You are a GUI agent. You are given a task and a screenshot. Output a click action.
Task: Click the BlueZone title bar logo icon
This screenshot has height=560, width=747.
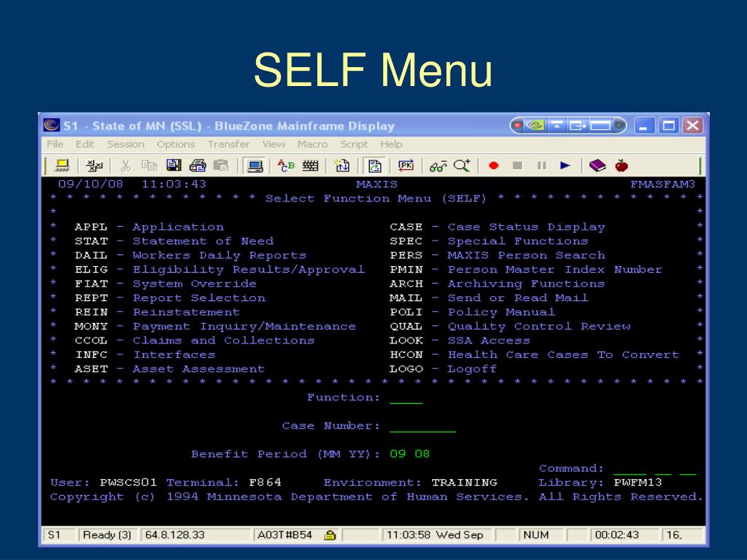(x=52, y=125)
